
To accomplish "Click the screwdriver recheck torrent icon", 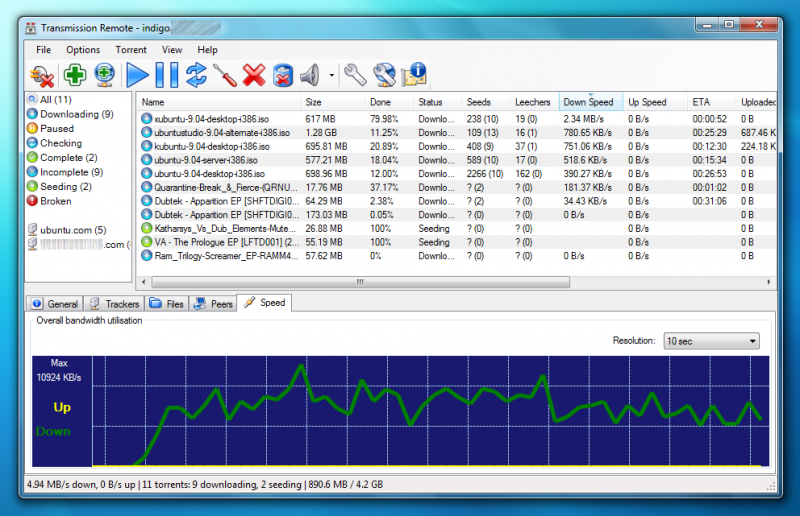I will (224, 75).
